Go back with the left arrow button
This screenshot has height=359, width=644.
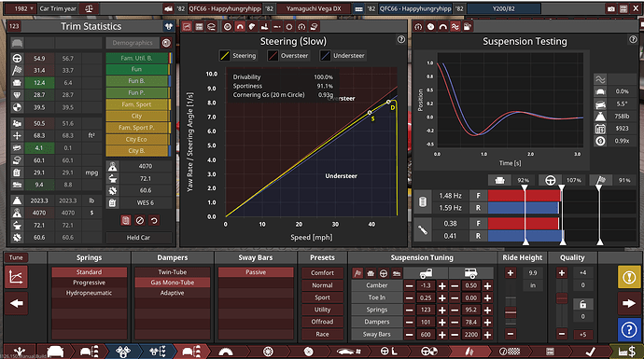pyautogui.click(x=16, y=303)
